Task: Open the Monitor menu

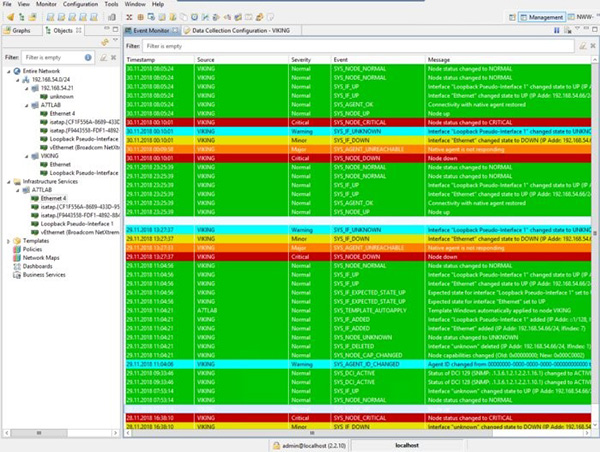Action: pos(46,4)
